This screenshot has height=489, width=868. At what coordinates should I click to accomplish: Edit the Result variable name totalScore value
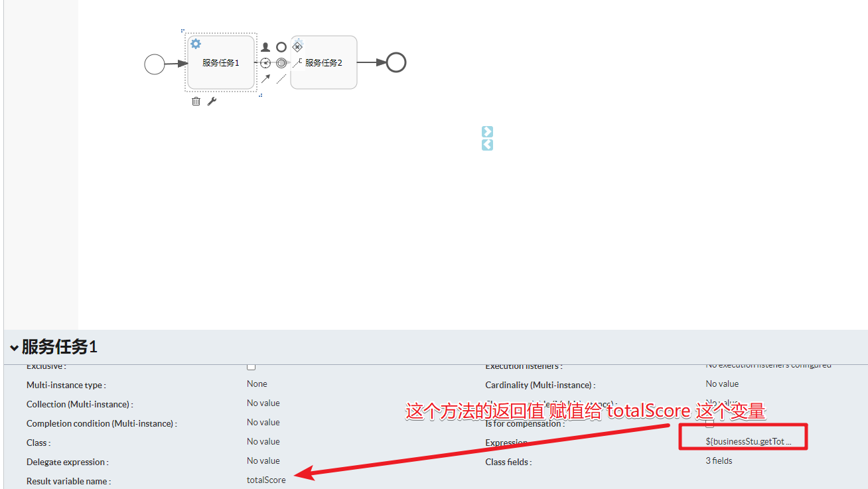(266, 480)
